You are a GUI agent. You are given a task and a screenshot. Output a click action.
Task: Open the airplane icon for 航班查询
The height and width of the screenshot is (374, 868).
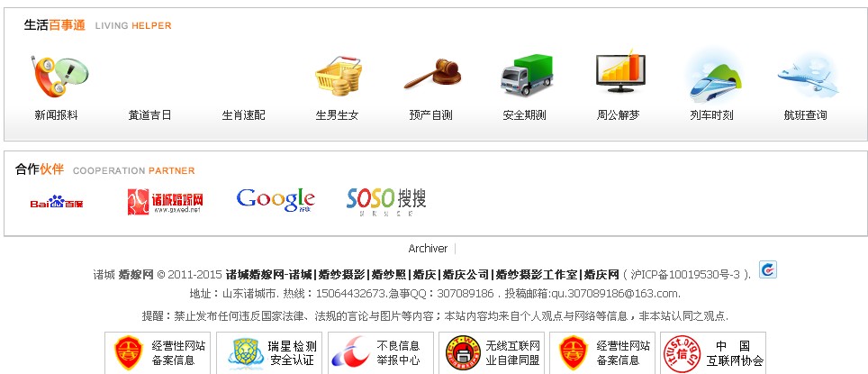[808, 78]
